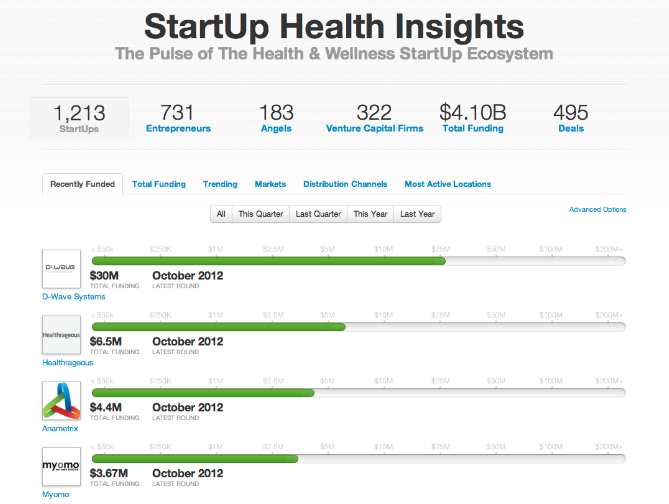669x504 pixels.
Task: Open the Most Active Locations tab
Action: pos(447,184)
